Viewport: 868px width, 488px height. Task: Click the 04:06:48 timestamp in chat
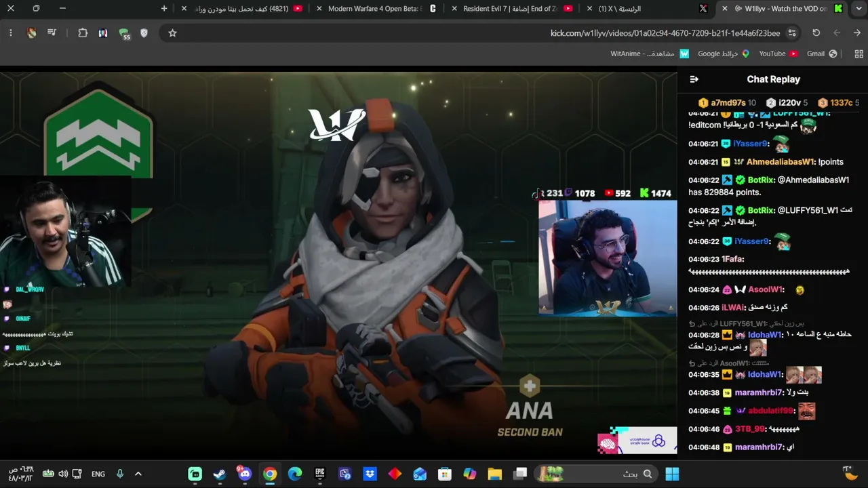703,447
